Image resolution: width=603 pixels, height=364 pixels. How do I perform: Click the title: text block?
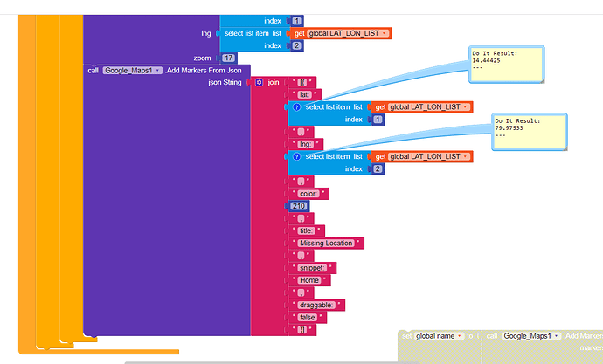pos(306,230)
